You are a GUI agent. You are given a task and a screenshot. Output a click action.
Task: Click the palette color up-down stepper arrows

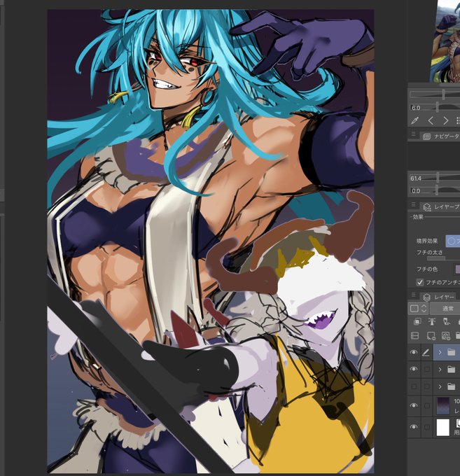pyautogui.click(x=424, y=309)
